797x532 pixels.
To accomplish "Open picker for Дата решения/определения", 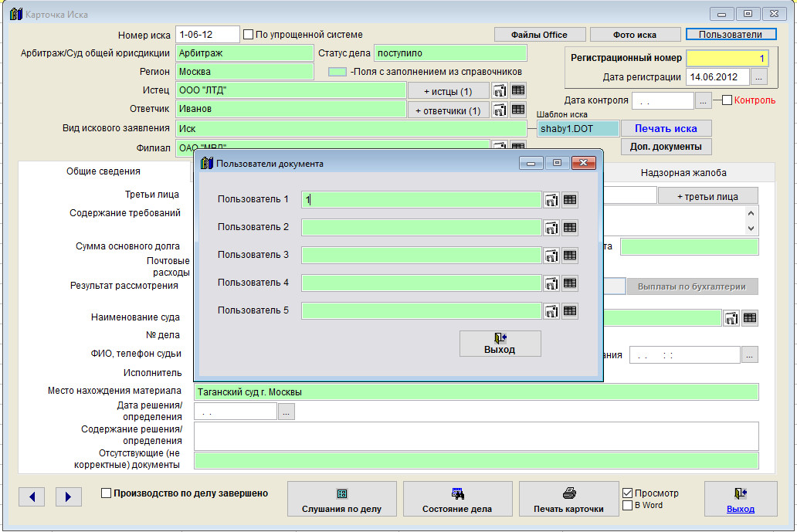I will point(286,412).
